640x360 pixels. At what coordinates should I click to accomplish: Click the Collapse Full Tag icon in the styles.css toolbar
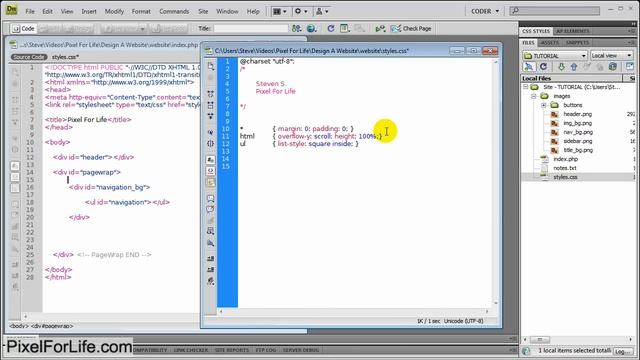pyautogui.click(x=211, y=94)
